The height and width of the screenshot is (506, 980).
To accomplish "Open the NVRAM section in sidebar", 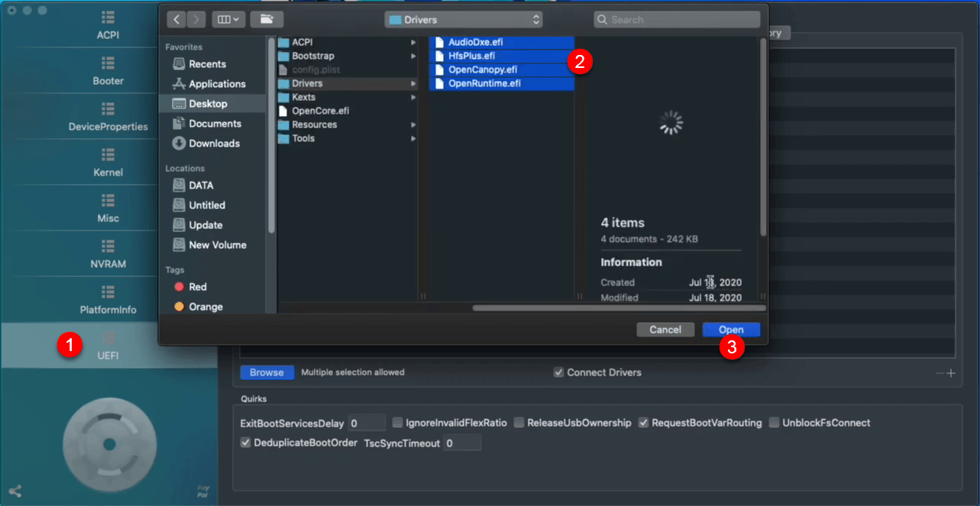I will coord(108,253).
